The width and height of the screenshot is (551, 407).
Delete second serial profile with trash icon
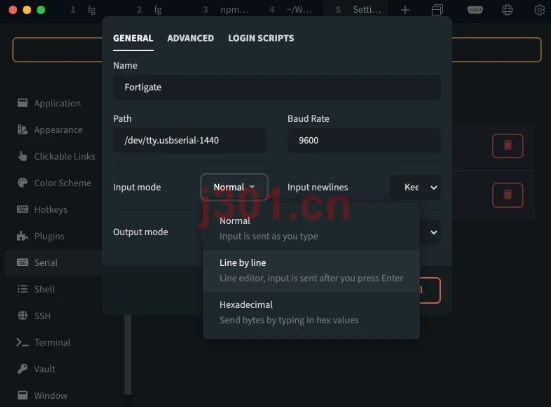507,195
